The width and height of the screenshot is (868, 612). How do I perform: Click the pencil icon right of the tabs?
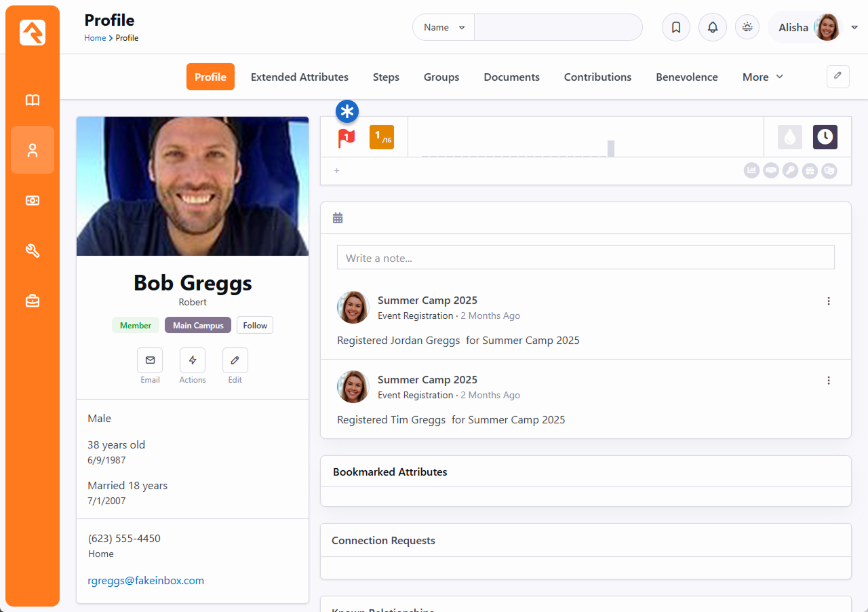[x=837, y=76]
